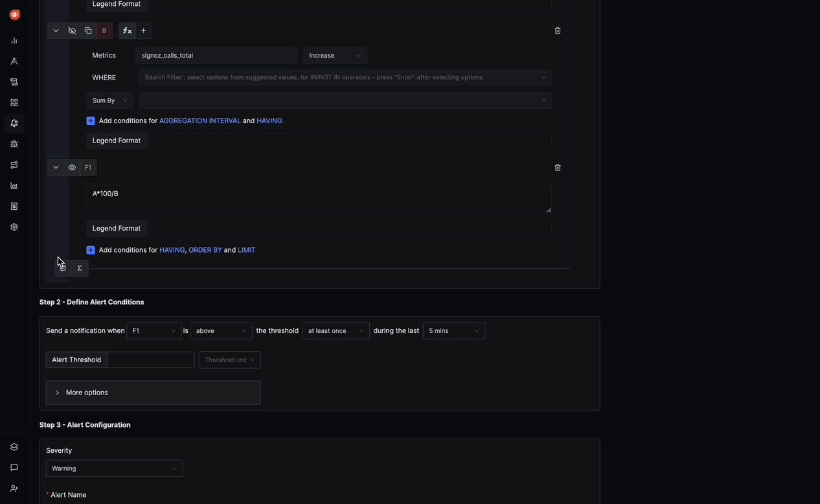820x504 pixels.
Task: Open the Increase time aggregation dropdown
Action: pyautogui.click(x=335, y=56)
